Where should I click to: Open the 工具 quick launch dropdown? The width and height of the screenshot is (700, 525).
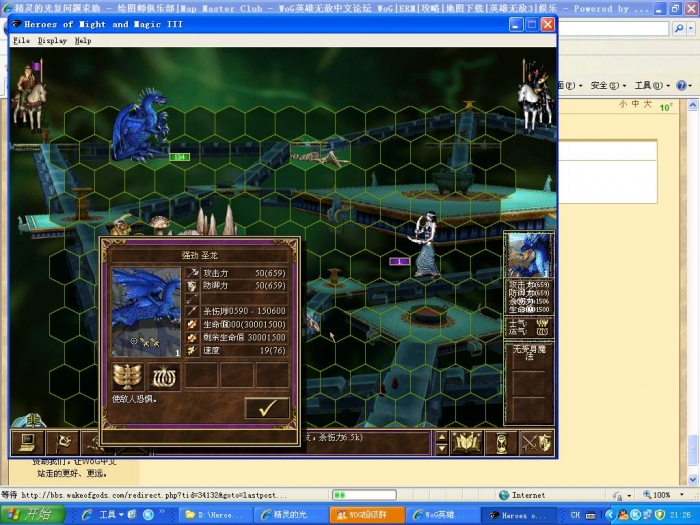111,515
